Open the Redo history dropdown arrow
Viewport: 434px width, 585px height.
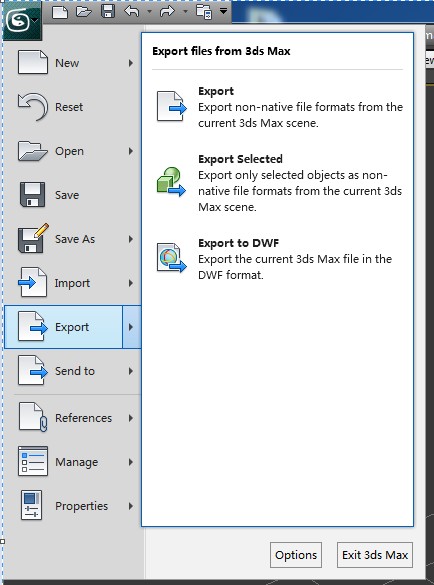pos(184,12)
